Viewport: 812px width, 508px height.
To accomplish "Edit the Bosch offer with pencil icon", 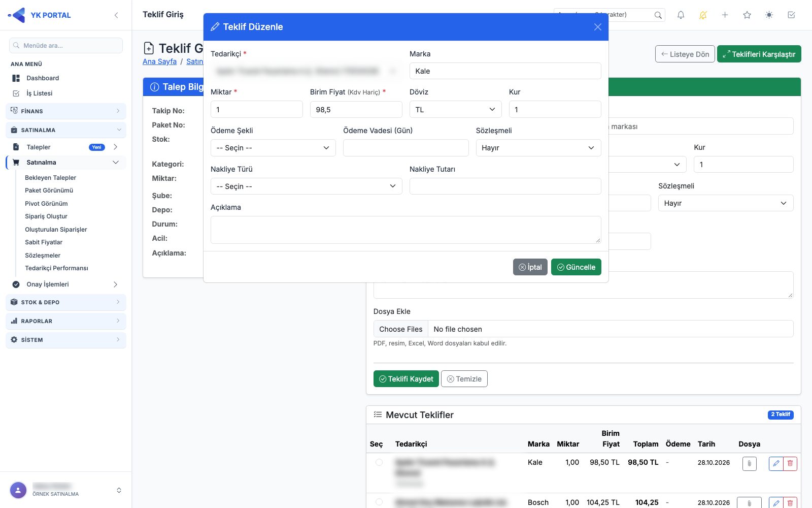I will 776,503.
